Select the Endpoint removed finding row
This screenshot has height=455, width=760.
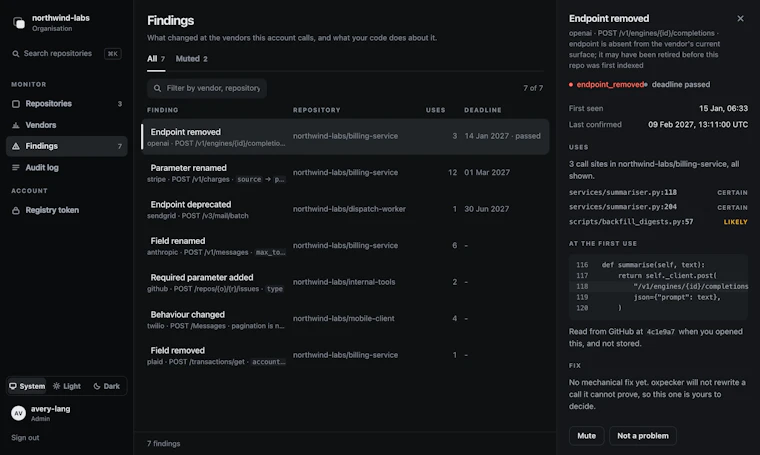point(345,137)
